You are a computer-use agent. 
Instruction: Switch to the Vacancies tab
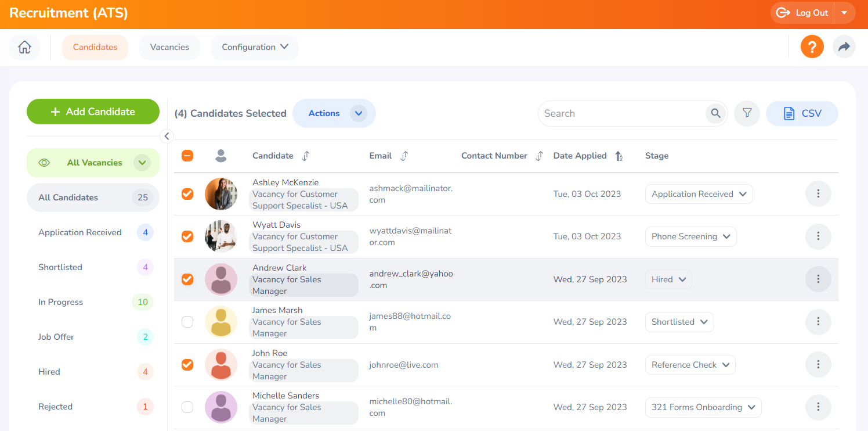(169, 48)
